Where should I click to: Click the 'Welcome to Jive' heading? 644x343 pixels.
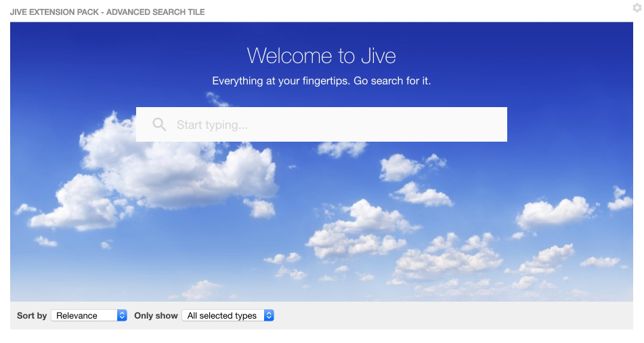tap(322, 56)
